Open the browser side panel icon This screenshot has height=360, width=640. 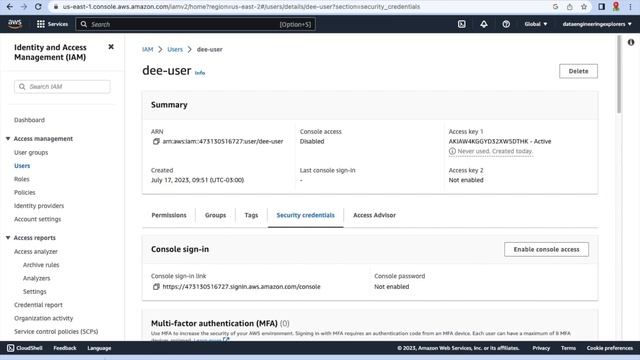(602, 7)
